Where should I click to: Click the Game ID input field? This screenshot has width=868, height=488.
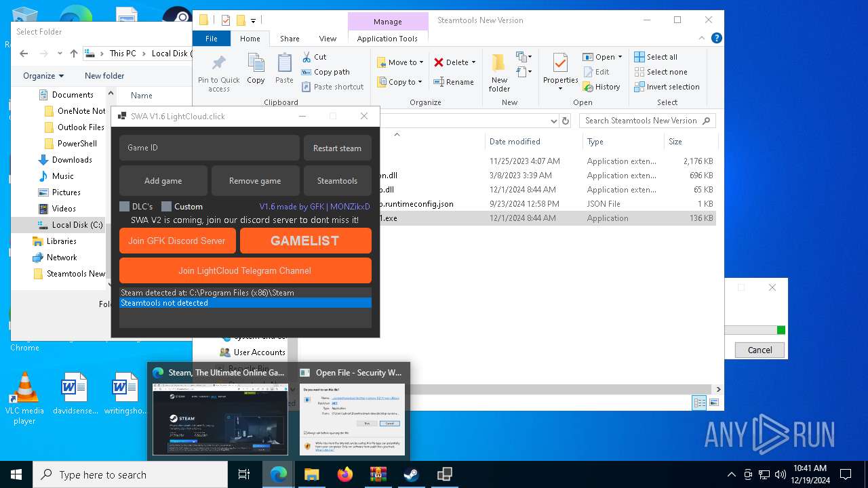pyautogui.click(x=209, y=148)
